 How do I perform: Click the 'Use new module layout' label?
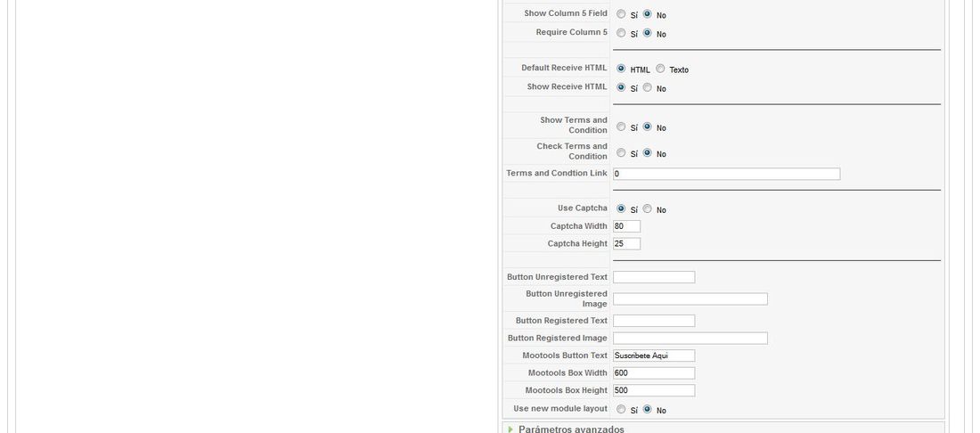pyautogui.click(x=560, y=409)
